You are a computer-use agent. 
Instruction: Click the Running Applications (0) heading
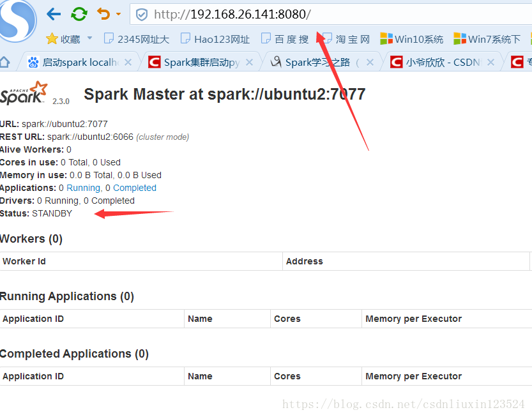tap(67, 296)
